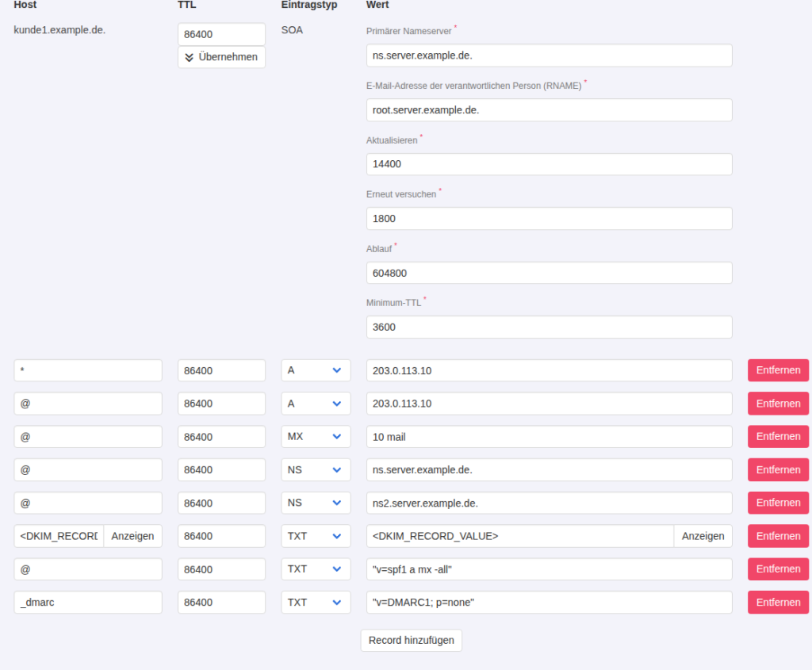Open the record type dropdown for wildcard row
812x670 pixels.
[316, 371]
